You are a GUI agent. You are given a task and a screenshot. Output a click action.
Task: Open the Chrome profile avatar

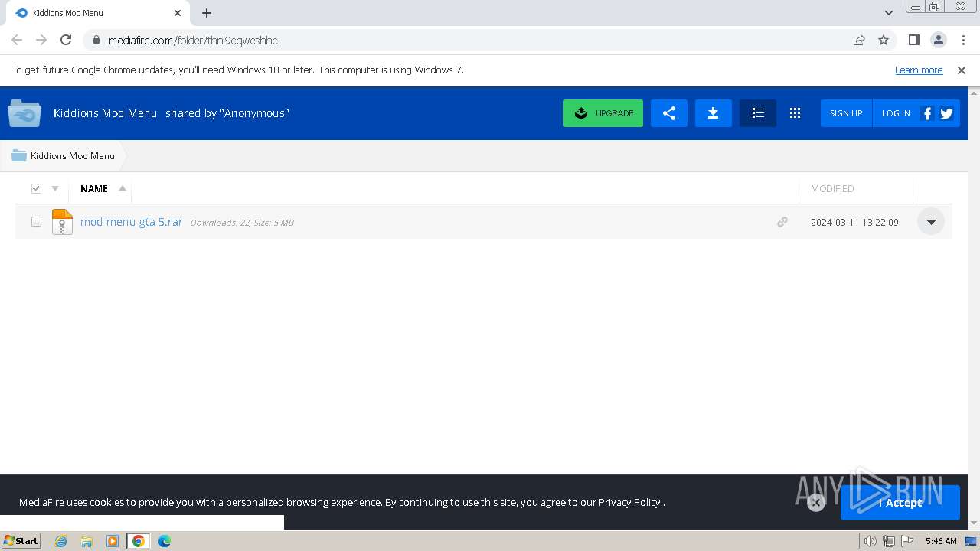point(938,40)
